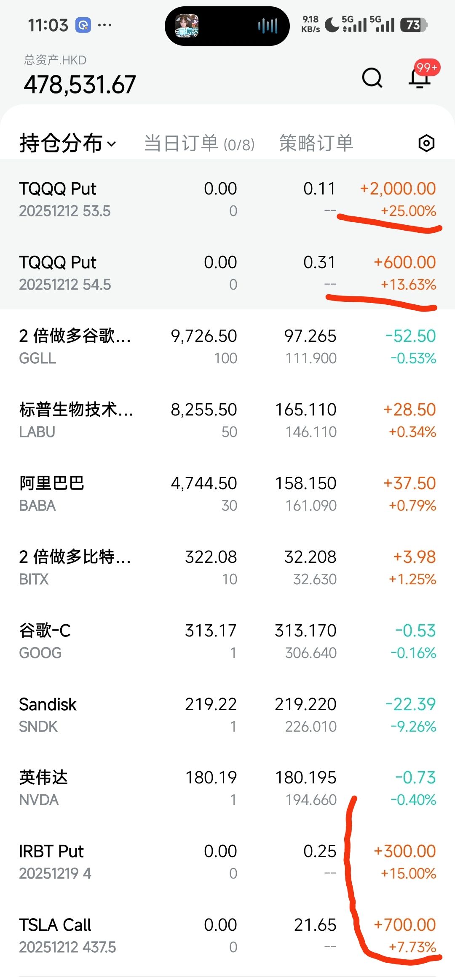This screenshot has height=980, width=455.
Task: Switch to 当日订单 (0/8) tab
Action: tap(199, 144)
